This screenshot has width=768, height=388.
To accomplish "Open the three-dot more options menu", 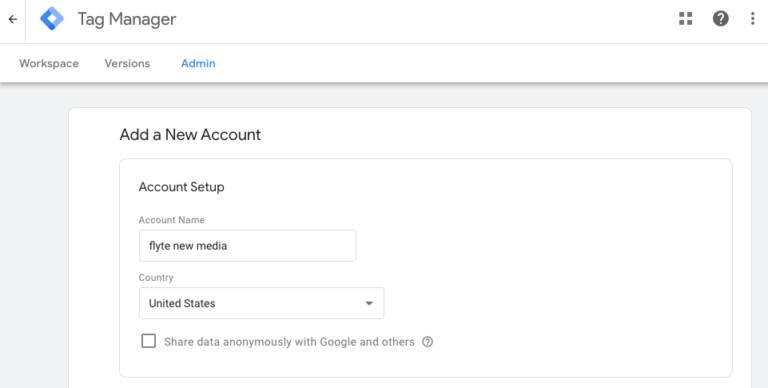I will pyautogui.click(x=753, y=19).
